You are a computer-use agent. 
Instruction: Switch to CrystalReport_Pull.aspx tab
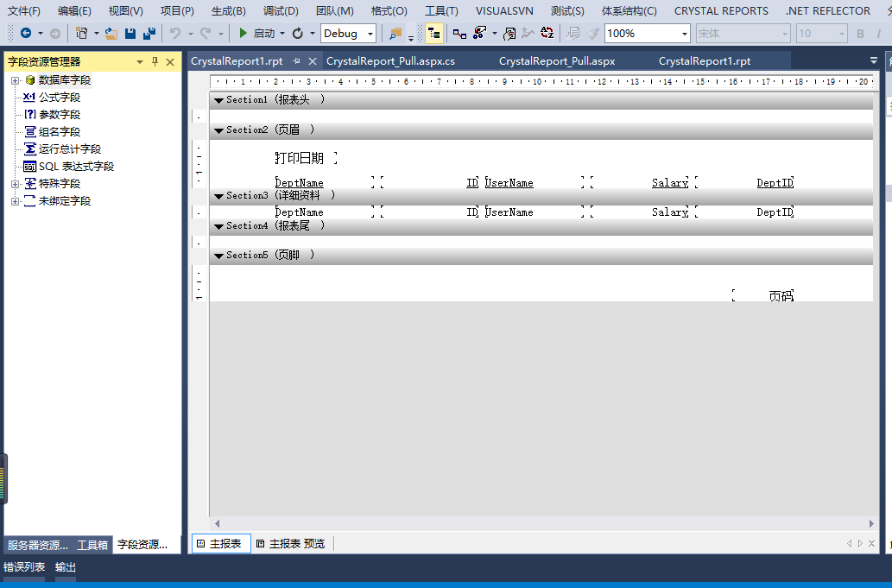coord(557,60)
